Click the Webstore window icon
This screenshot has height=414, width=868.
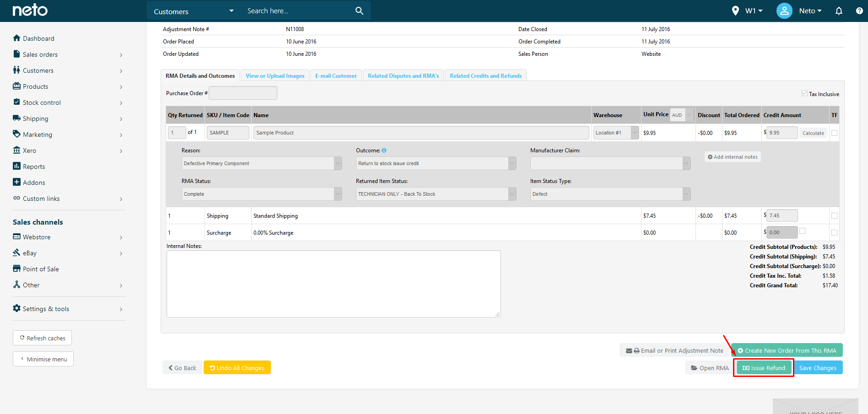click(17, 237)
